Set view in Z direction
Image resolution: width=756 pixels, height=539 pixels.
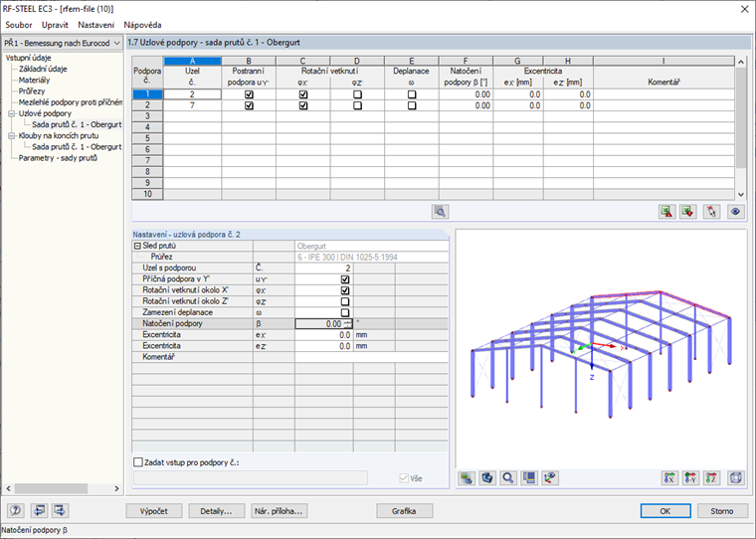[711, 477]
